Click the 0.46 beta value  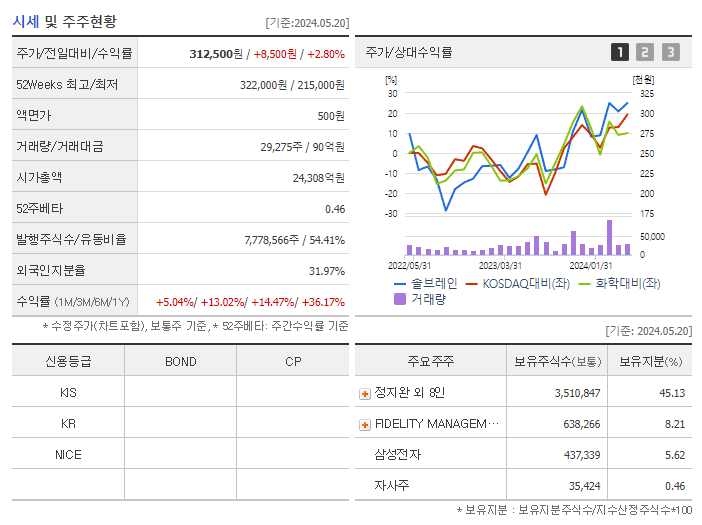point(335,209)
